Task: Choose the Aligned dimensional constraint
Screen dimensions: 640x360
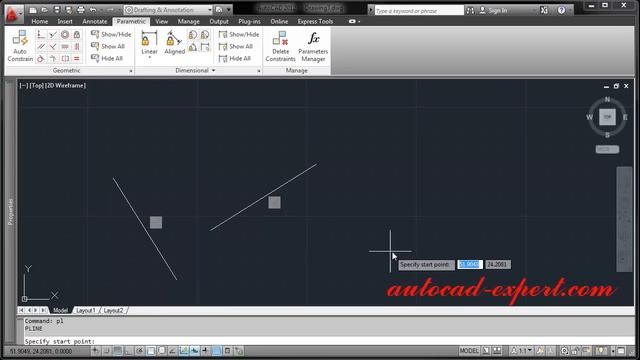Action: [174, 42]
